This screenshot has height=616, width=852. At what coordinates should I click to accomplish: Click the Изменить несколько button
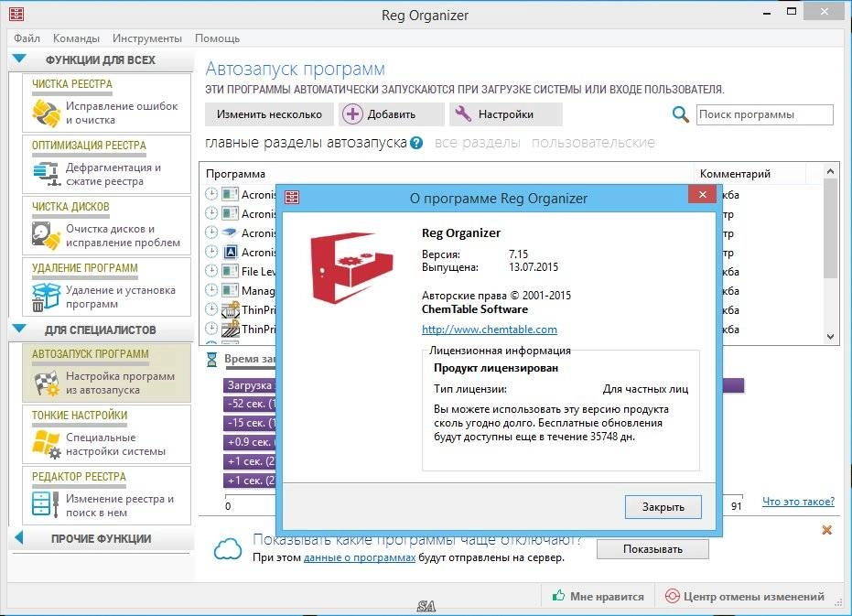[x=269, y=114]
